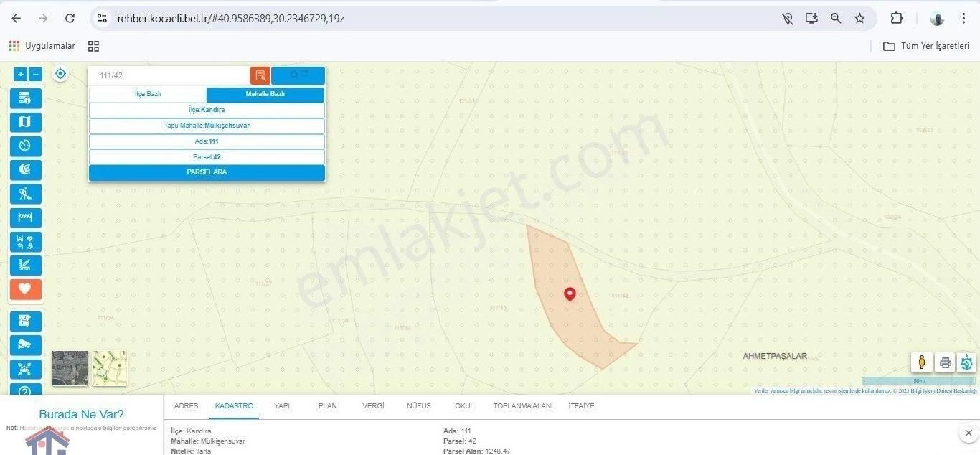Switch to the KADASTRO tab
This screenshot has height=455, width=980.
[234, 406]
